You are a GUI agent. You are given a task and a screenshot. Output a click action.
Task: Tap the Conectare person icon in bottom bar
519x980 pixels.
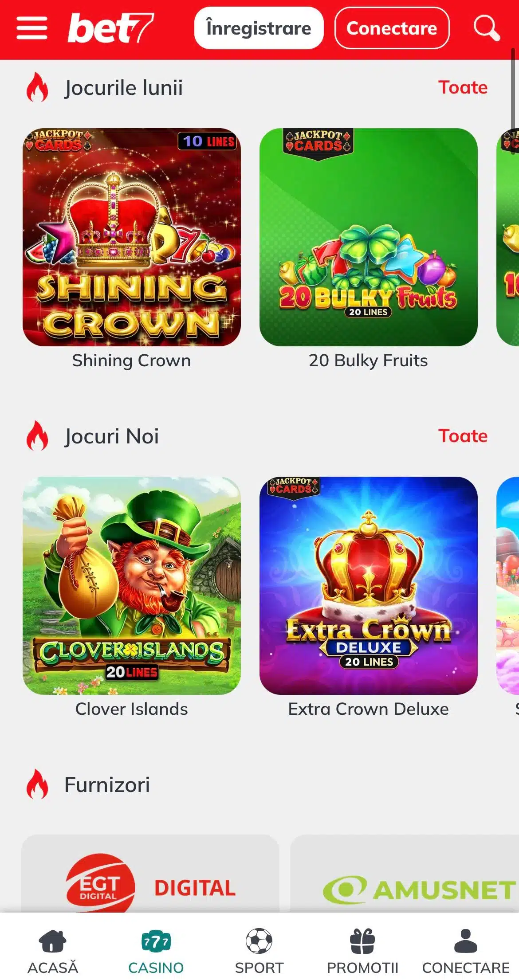(x=466, y=941)
